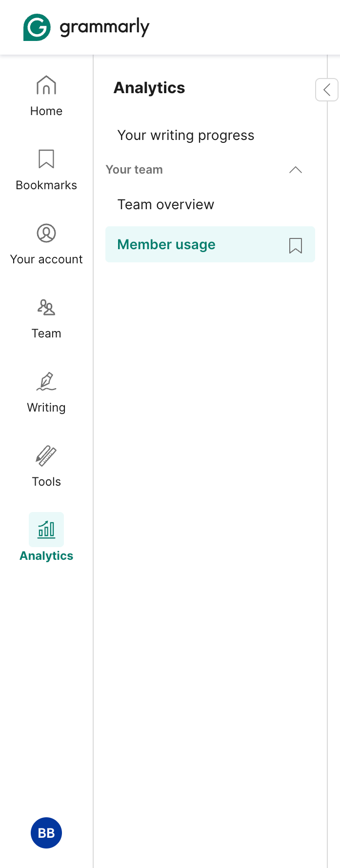Open Your account from the sidebar
340x868 pixels.
(46, 233)
